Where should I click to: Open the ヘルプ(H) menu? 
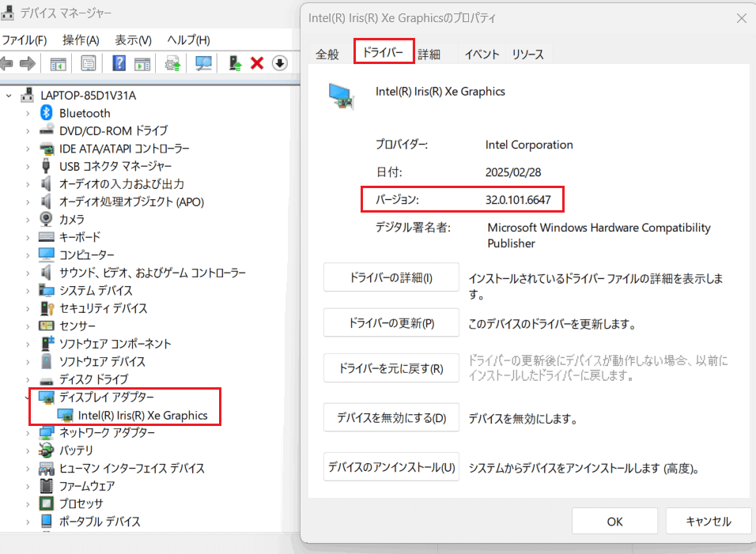tap(188, 40)
